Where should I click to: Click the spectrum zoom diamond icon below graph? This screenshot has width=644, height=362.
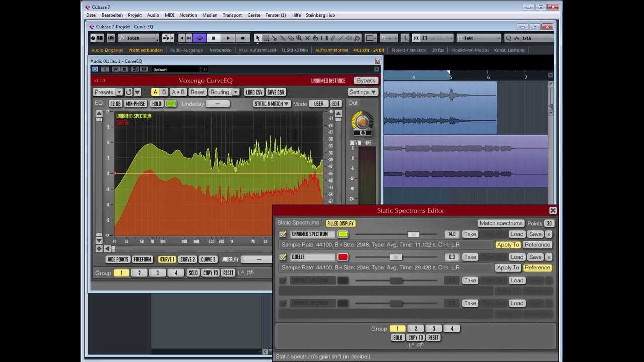tap(99, 249)
